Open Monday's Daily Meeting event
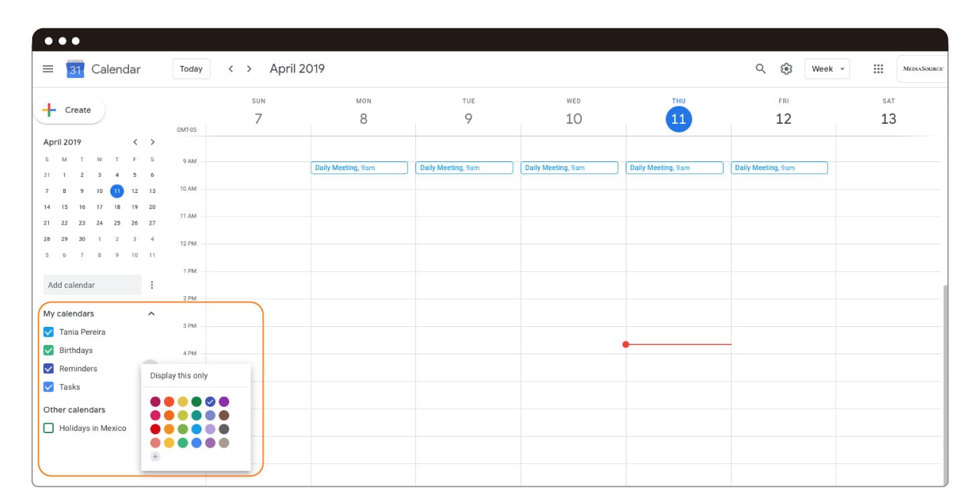 tap(359, 168)
